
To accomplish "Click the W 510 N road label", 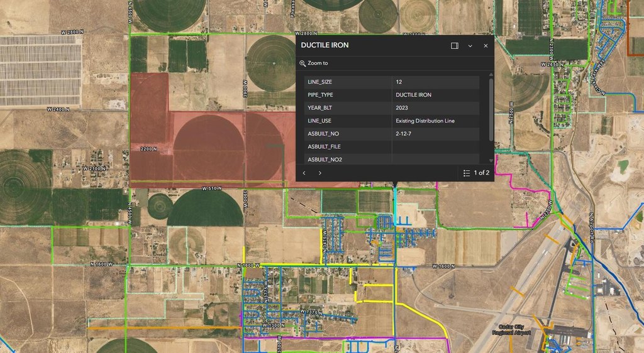I will point(212,188).
